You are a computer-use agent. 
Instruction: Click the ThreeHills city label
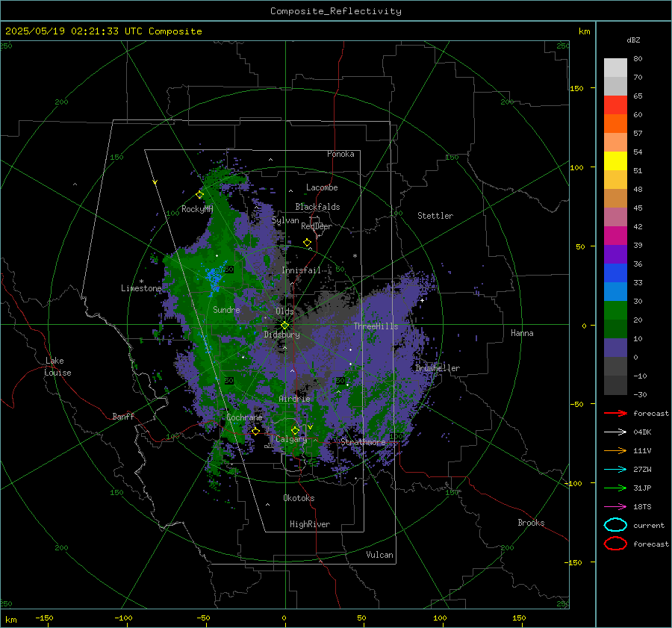tap(376, 326)
